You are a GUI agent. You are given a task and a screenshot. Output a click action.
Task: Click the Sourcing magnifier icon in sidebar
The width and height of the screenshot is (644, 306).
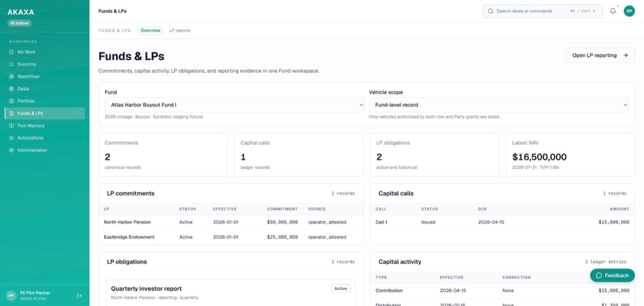point(12,64)
